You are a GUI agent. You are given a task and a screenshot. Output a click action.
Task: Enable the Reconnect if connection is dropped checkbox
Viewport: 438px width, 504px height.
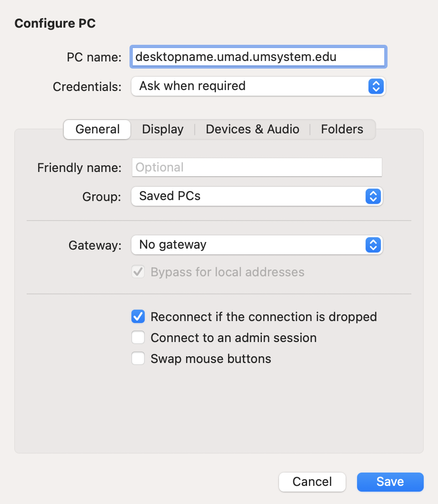138,316
